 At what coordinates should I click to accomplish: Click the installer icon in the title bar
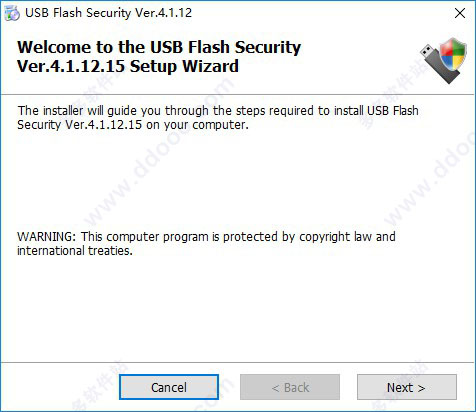point(12,13)
